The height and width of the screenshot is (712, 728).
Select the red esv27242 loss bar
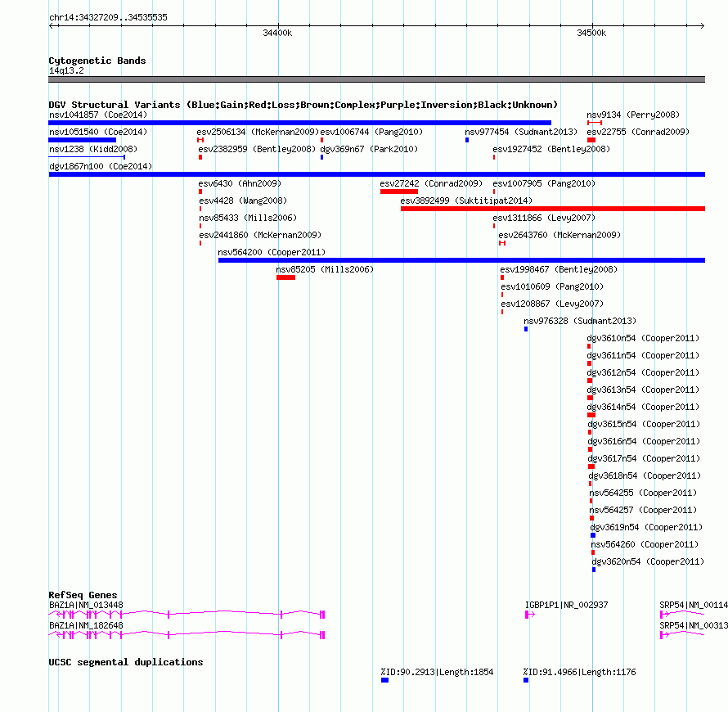tap(399, 192)
